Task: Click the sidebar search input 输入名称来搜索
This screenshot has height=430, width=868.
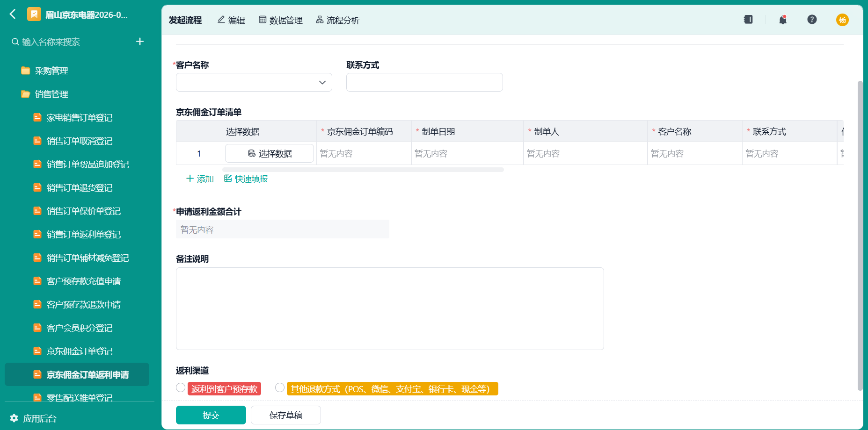Action: 51,42
